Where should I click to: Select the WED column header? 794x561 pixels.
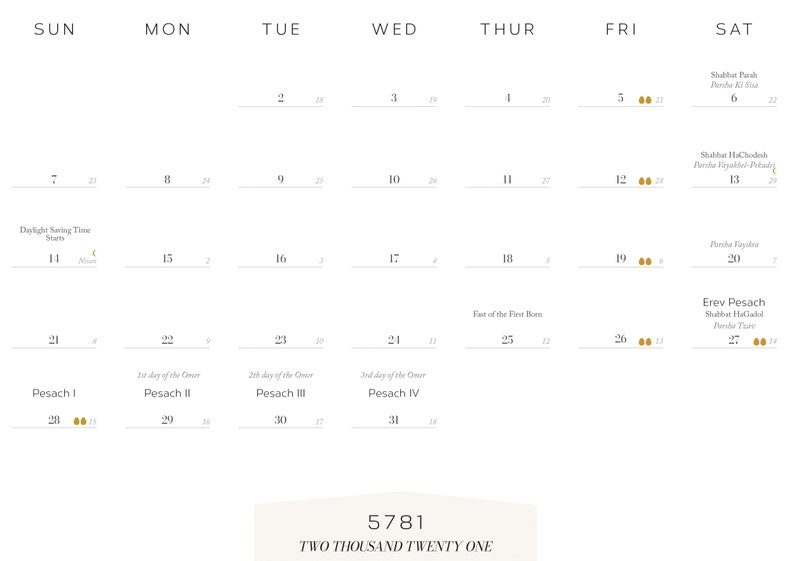[x=395, y=29]
